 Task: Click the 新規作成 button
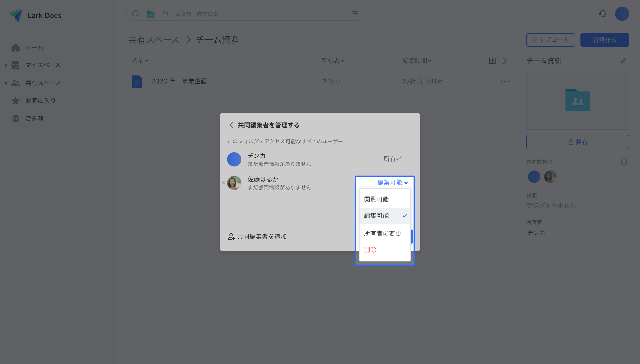[x=604, y=40]
